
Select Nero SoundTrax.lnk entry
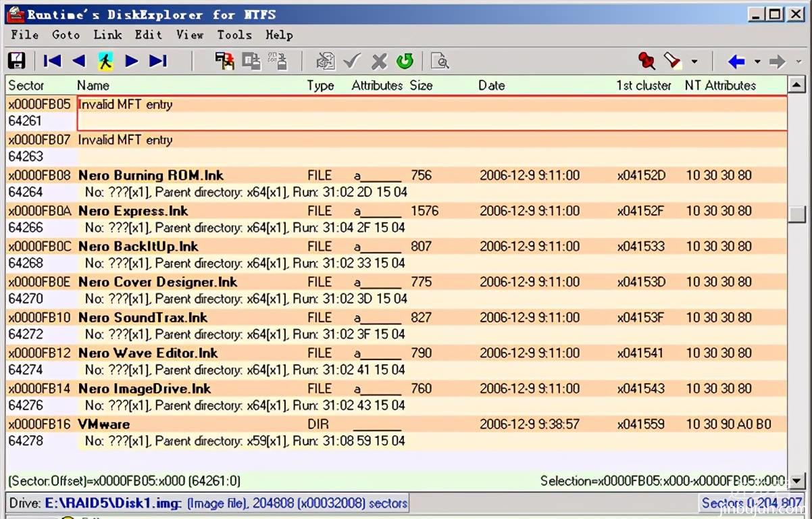coord(397,326)
